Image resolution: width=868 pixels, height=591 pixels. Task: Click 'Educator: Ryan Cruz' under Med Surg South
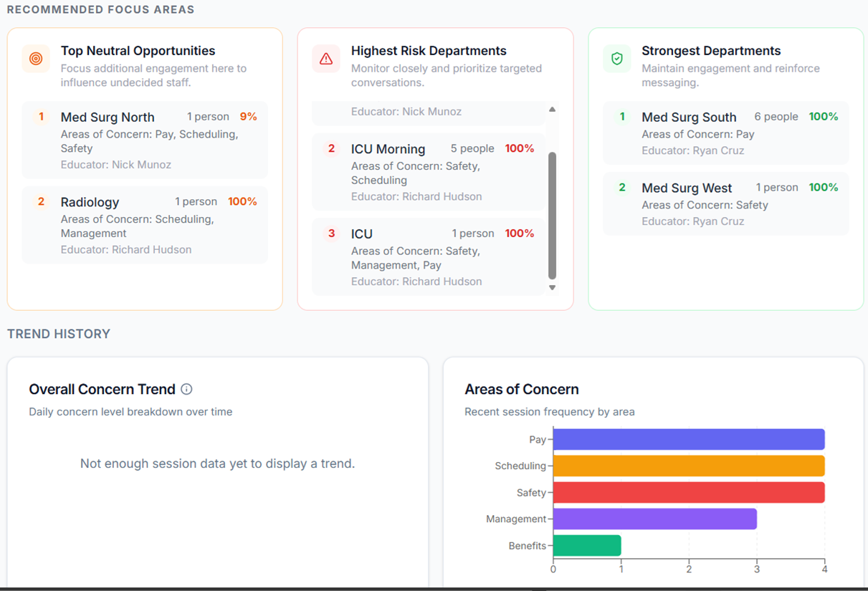pos(693,150)
